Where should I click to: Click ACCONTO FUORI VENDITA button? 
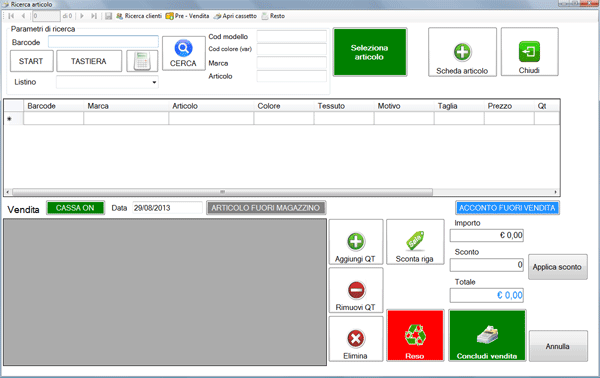pyautogui.click(x=507, y=208)
